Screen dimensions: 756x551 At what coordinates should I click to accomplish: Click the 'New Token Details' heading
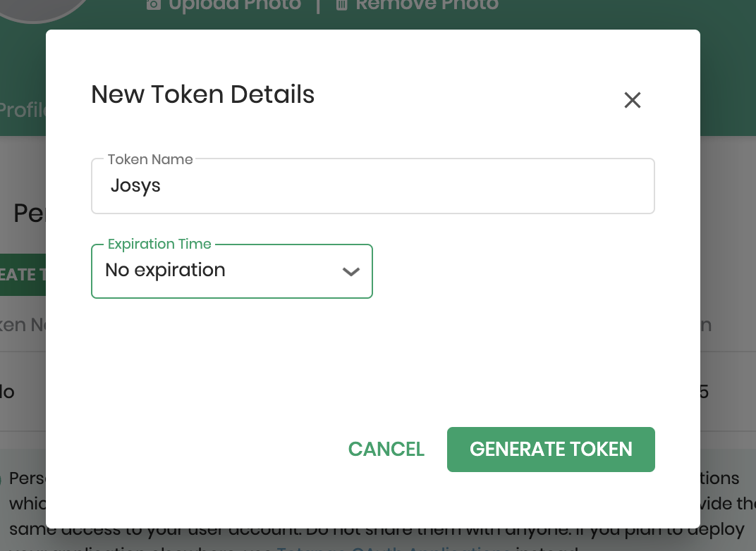click(x=202, y=94)
